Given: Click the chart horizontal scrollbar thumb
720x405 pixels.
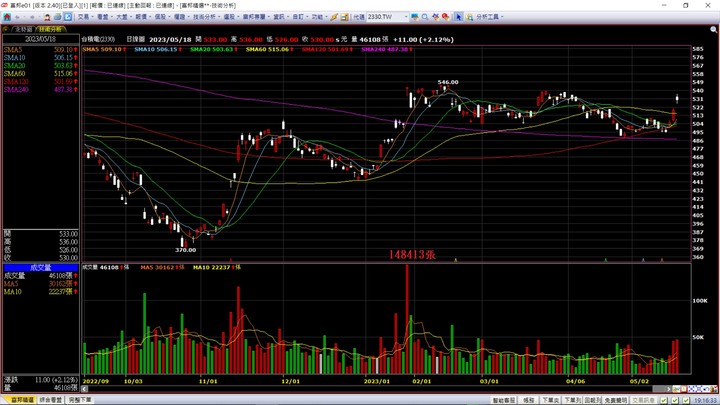Looking at the screenshot, I should click(x=659, y=389).
